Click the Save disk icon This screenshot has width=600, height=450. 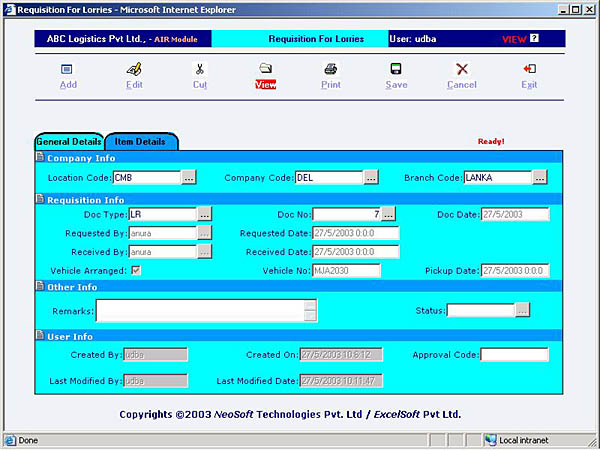tap(396, 70)
